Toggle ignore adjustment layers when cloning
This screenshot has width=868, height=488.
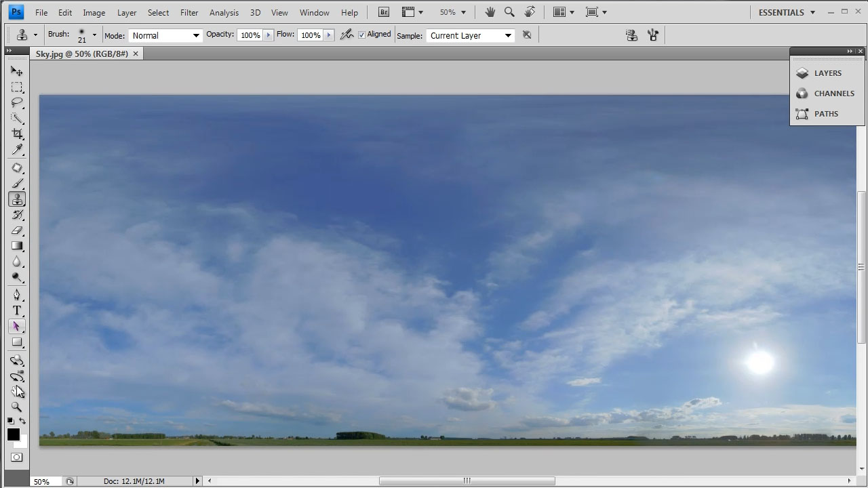527,35
